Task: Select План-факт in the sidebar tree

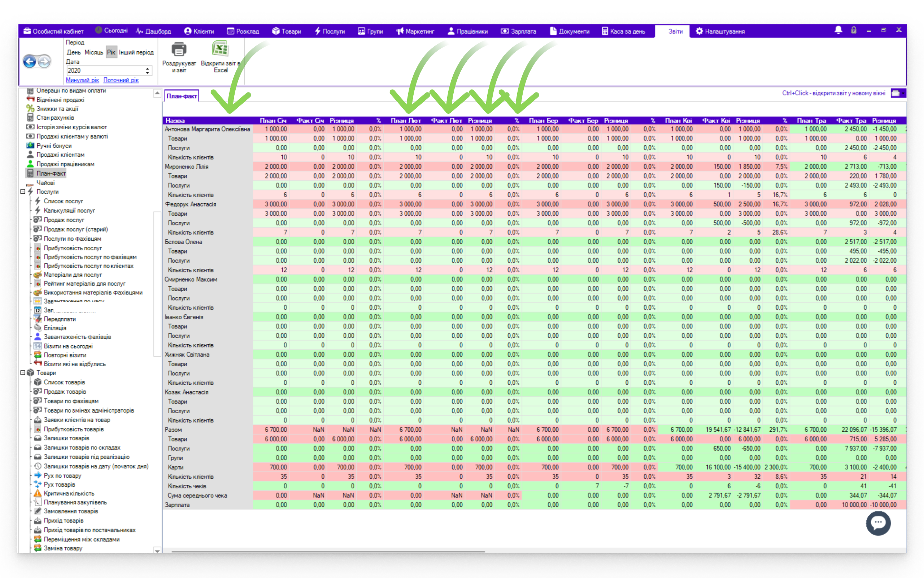Action: pos(51,173)
